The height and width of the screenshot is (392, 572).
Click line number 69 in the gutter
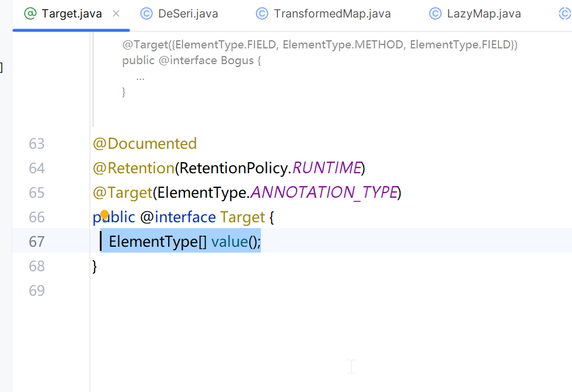coord(37,290)
